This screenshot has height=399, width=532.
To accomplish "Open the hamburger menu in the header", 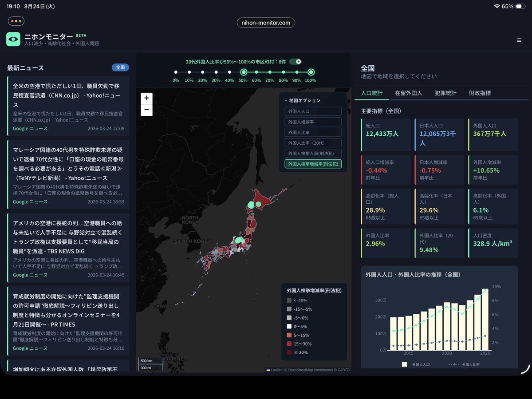I will 519,40.
